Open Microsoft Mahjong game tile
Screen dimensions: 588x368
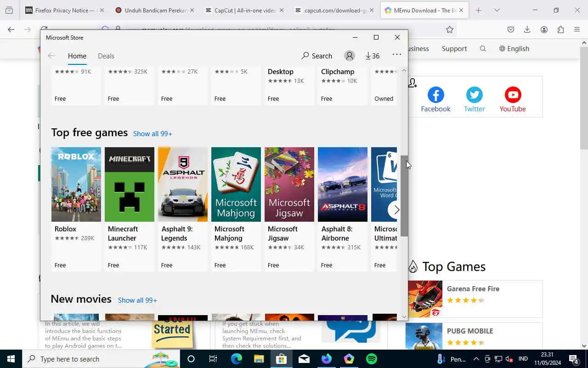click(236, 209)
